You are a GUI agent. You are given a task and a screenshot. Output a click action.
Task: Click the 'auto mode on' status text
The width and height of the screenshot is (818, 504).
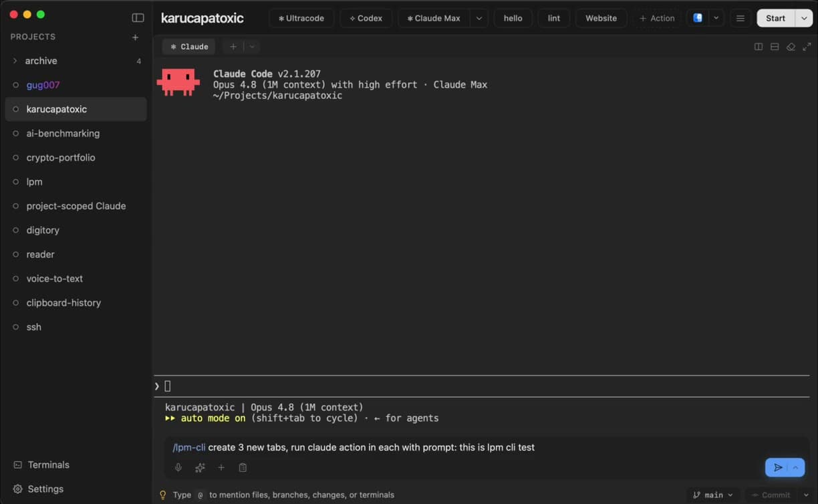click(x=213, y=418)
